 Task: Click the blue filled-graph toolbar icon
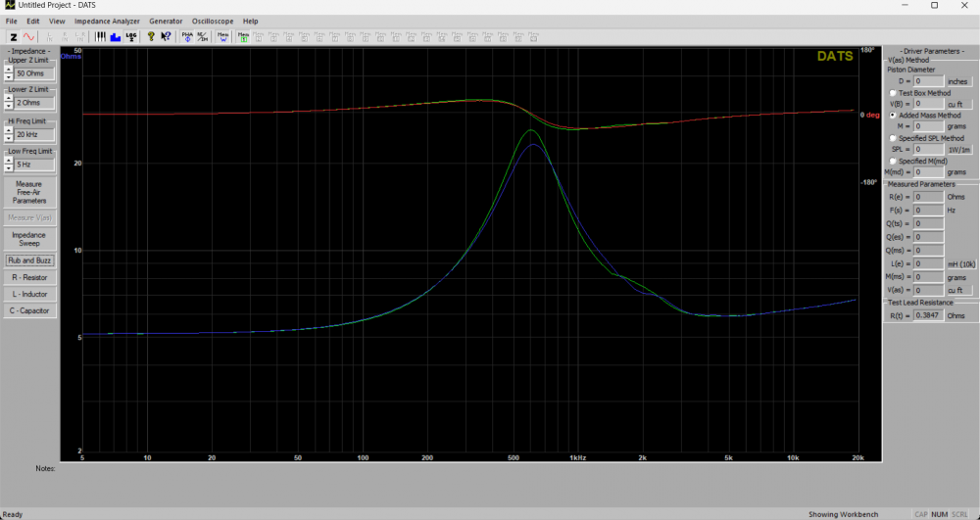(115, 36)
